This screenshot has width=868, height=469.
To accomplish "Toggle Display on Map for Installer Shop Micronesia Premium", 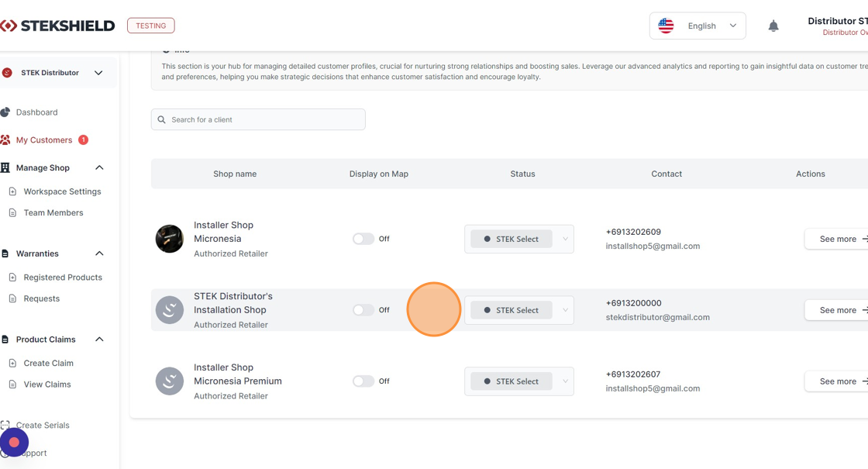I will [x=363, y=381].
